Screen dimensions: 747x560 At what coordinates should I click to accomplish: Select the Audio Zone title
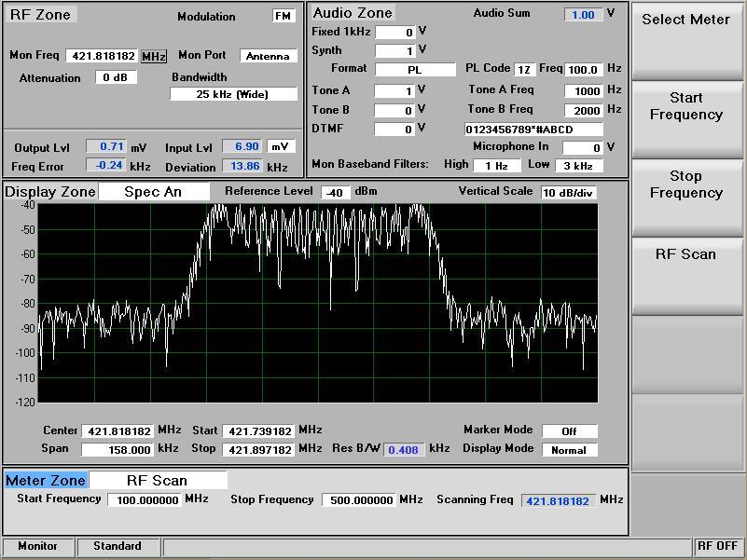click(353, 13)
